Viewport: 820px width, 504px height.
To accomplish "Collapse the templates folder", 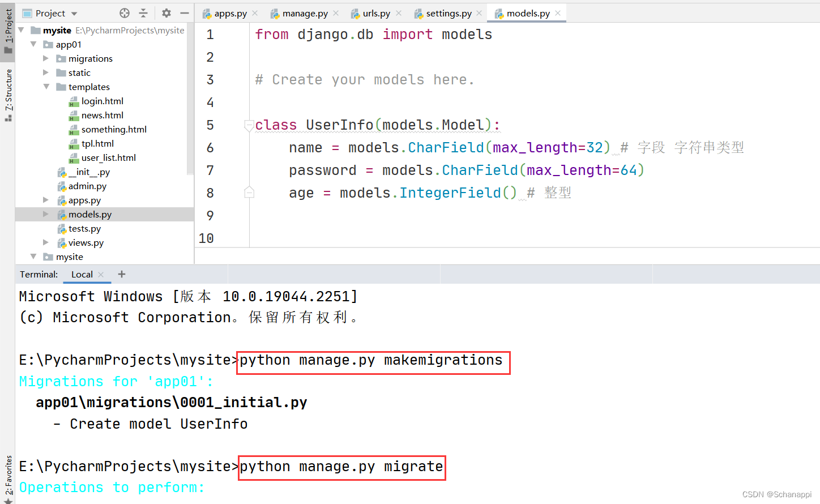I will 46,87.
